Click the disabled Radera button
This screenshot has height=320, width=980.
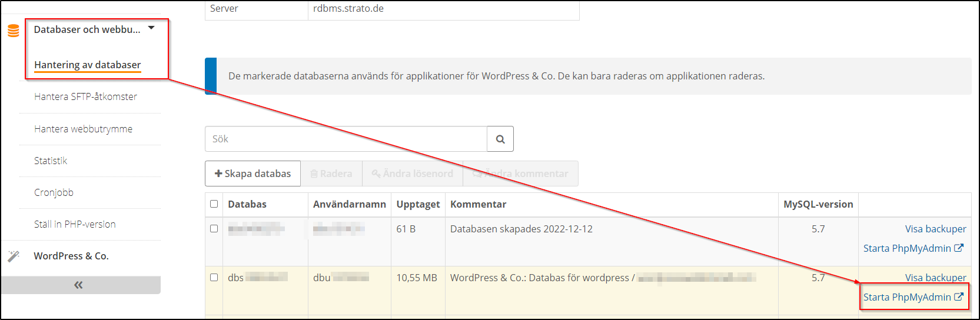(331, 174)
